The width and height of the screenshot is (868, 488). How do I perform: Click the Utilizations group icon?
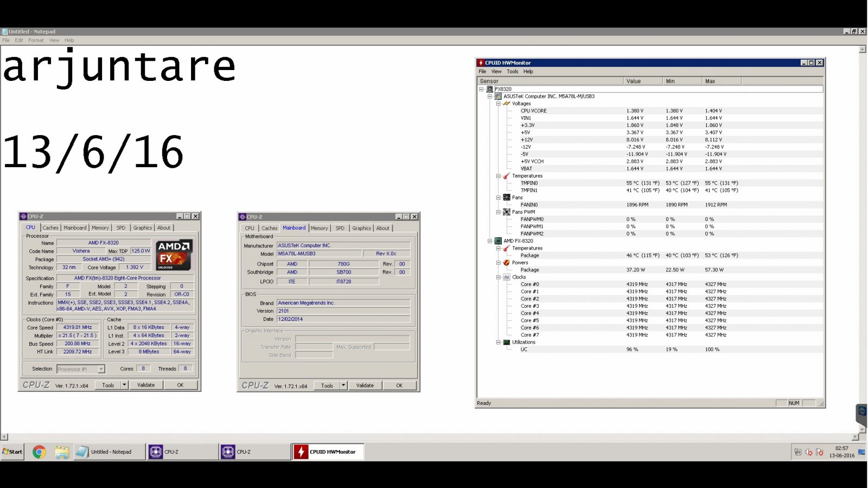507,343
